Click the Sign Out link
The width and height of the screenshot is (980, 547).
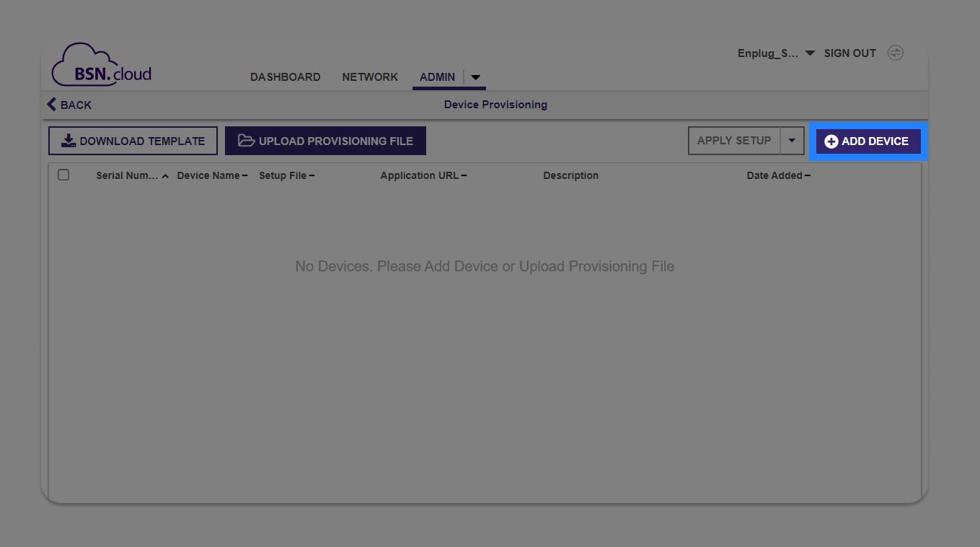tap(849, 52)
